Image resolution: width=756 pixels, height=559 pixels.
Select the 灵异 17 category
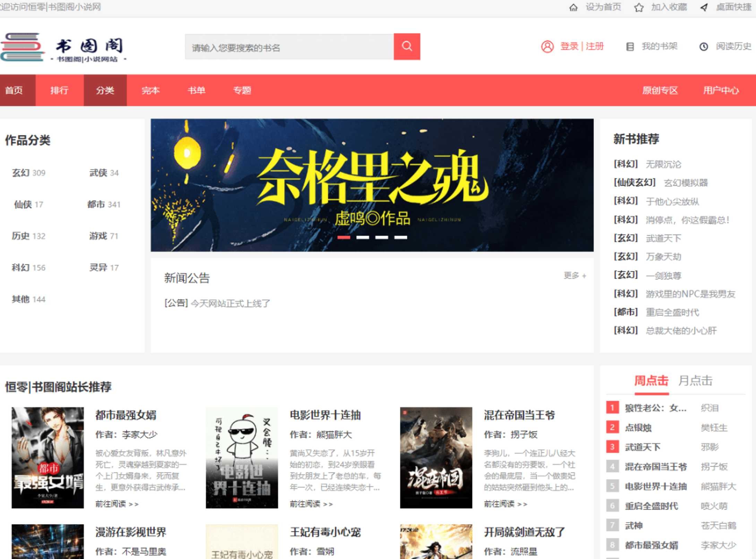click(x=104, y=267)
